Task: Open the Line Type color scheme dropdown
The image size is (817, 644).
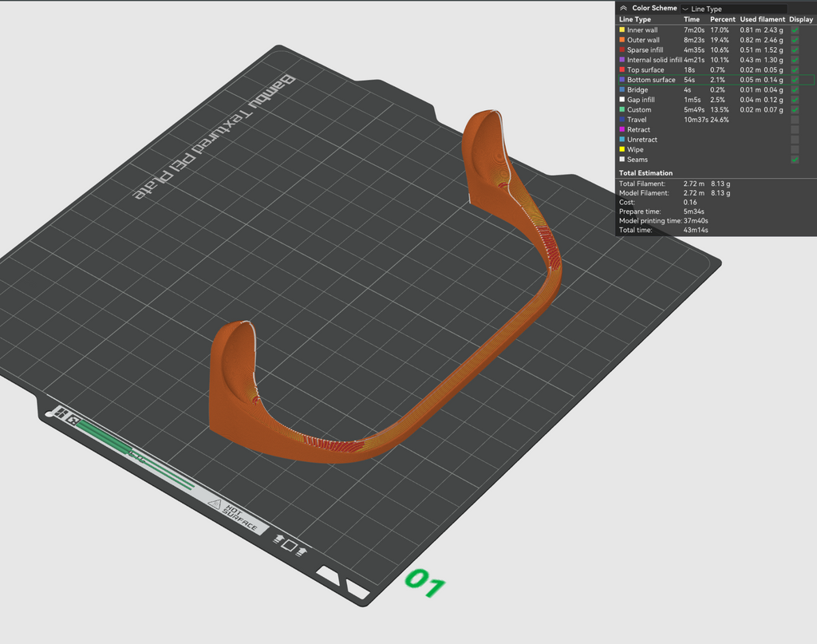Action: [x=734, y=9]
